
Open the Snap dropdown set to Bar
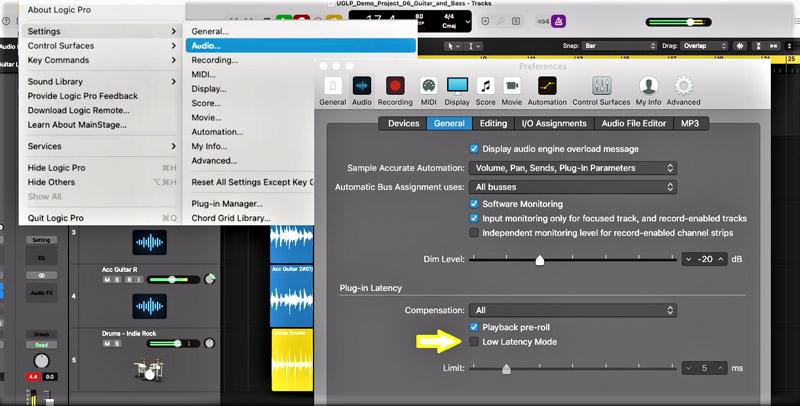pyautogui.click(x=619, y=46)
